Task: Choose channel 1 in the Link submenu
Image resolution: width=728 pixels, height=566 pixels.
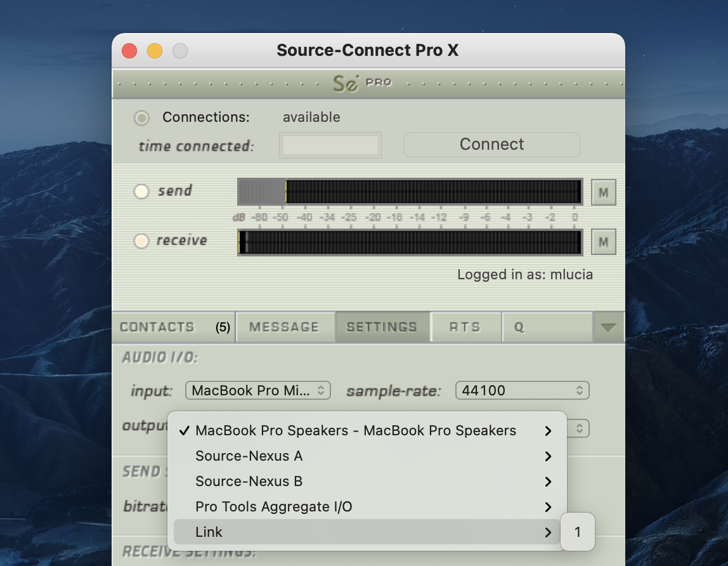Action: [x=577, y=532]
